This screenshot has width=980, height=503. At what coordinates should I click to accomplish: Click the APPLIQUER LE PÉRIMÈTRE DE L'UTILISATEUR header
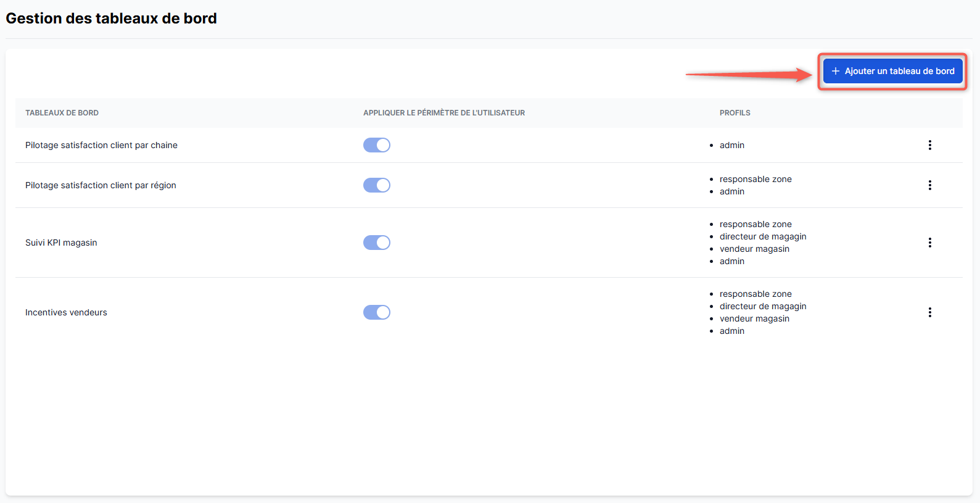[443, 113]
